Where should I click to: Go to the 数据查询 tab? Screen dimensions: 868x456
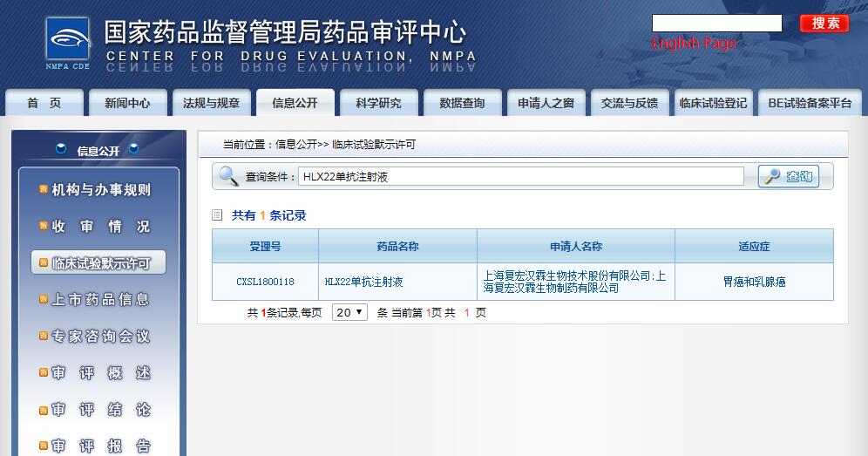coord(462,103)
